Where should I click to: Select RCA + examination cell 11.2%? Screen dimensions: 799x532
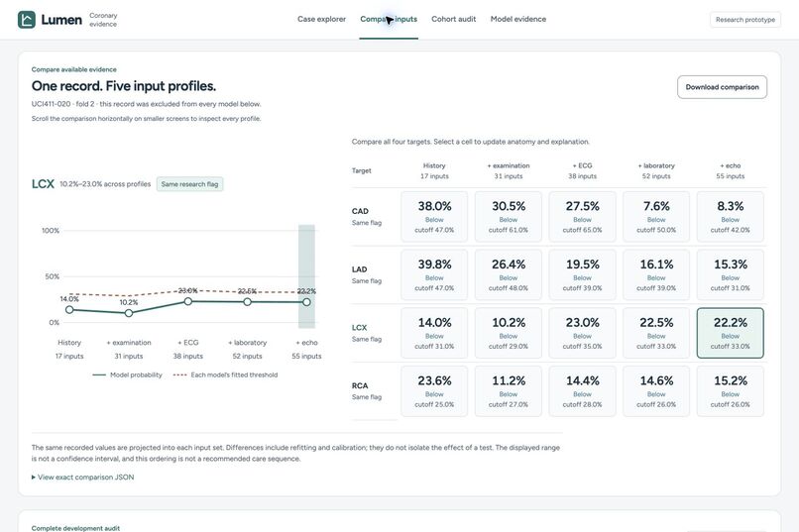click(508, 391)
